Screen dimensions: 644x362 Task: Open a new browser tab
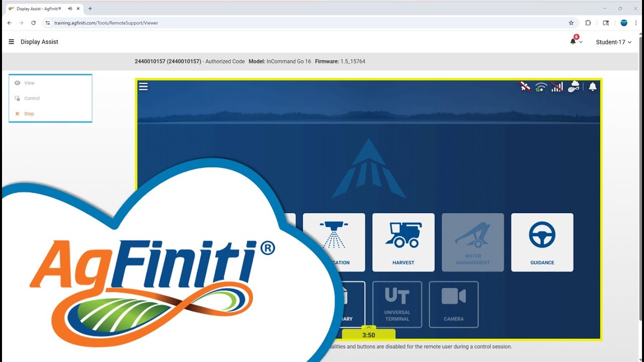[90, 9]
